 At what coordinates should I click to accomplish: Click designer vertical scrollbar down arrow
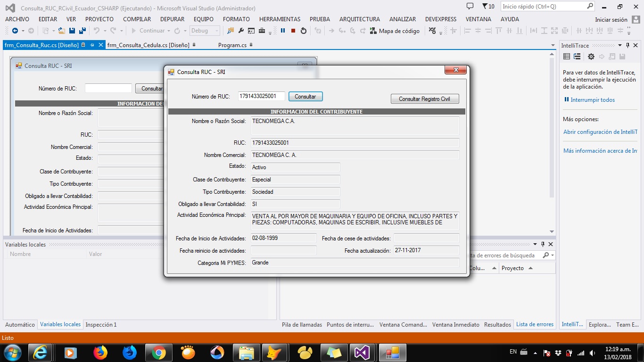pyautogui.click(x=552, y=231)
